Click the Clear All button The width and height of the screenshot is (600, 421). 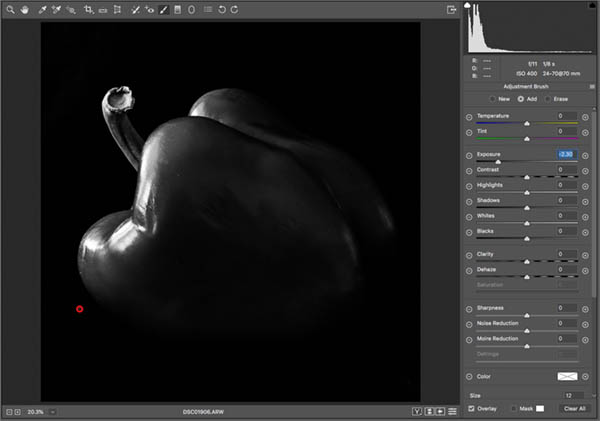pos(574,408)
